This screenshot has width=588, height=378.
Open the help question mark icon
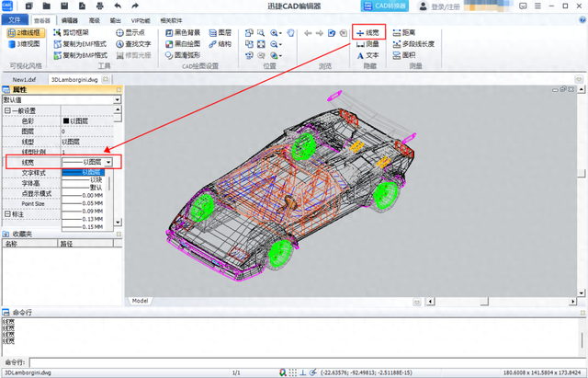click(582, 20)
